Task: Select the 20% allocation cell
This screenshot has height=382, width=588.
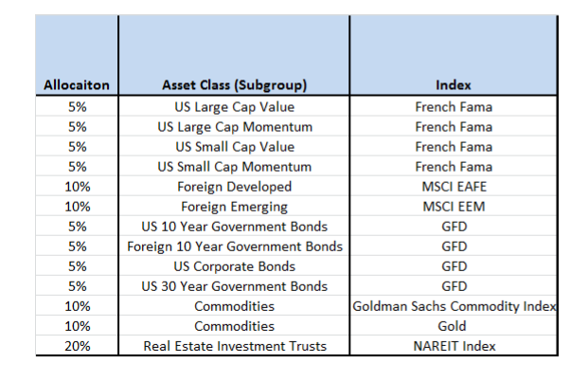Action: click(78, 346)
